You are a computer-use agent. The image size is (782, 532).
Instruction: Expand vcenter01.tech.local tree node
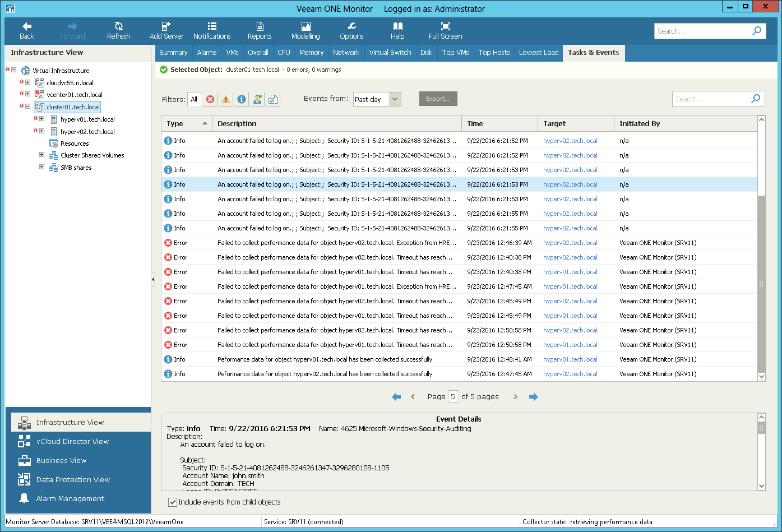pos(28,94)
